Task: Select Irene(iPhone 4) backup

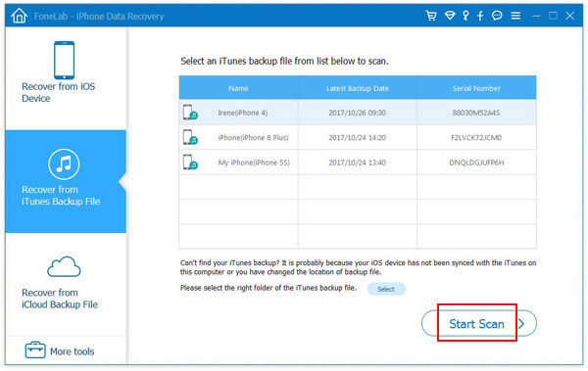Action: coord(358,113)
